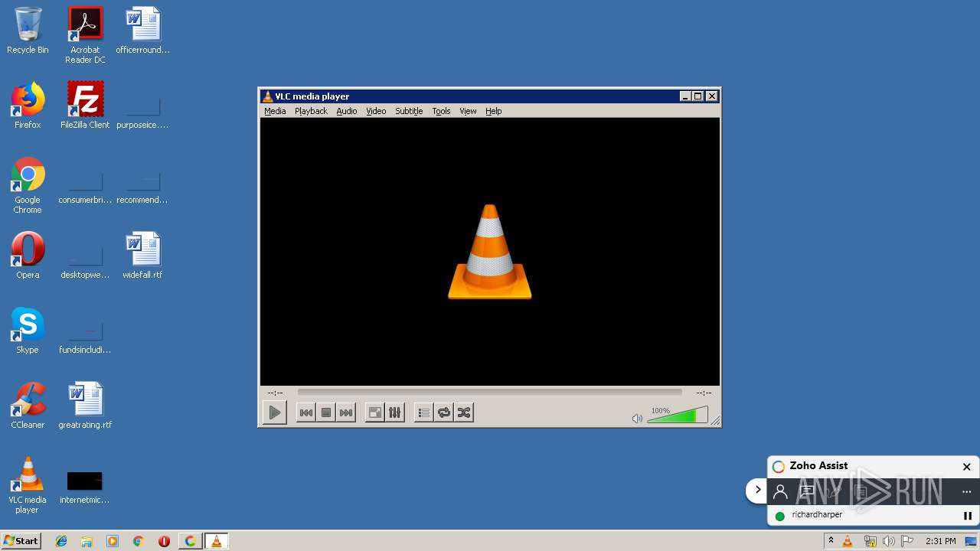Launch Opera from the taskbar

[164, 541]
